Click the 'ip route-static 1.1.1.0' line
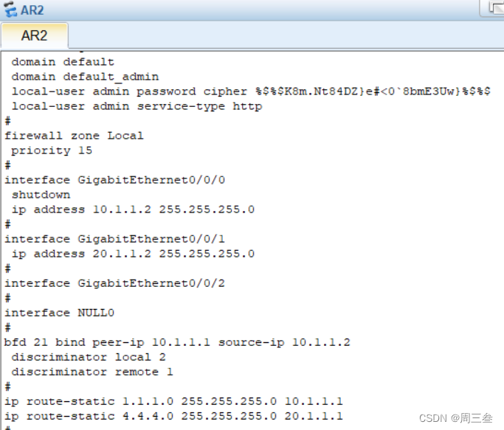This screenshot has height=430, width=504. (173, 401)
